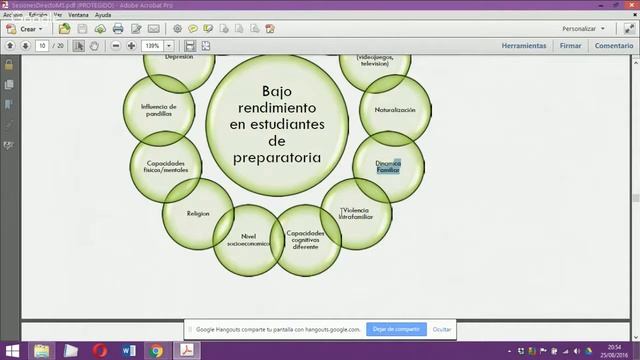Open Opera browser from taskbar
The width and height of the screenshot is (640, 360).
(100, 351)
